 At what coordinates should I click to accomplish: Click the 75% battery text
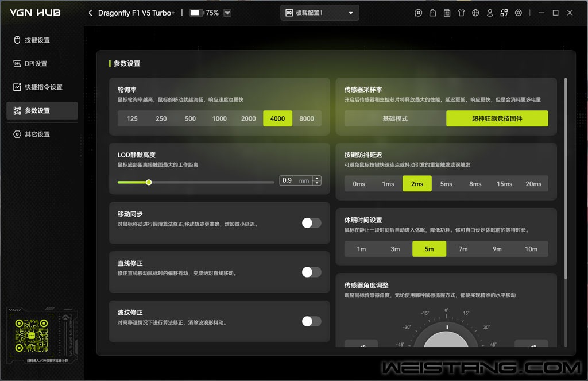pyautogui.click(x=212, y=13)
